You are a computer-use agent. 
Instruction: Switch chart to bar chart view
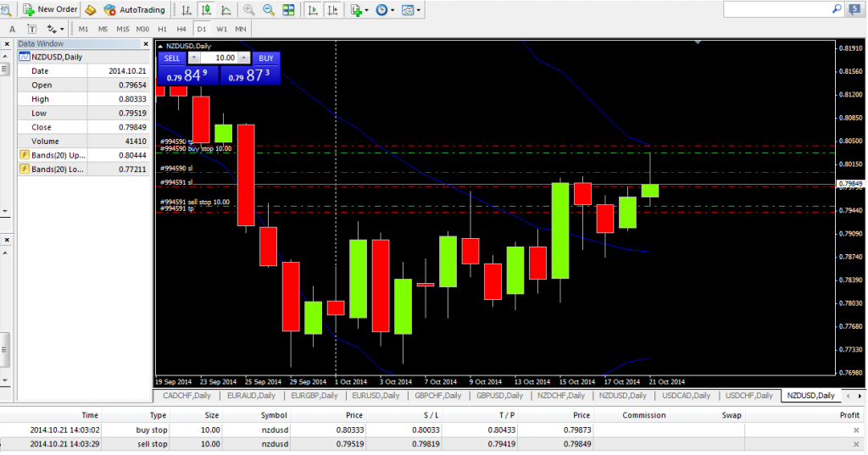click(186, 10)
